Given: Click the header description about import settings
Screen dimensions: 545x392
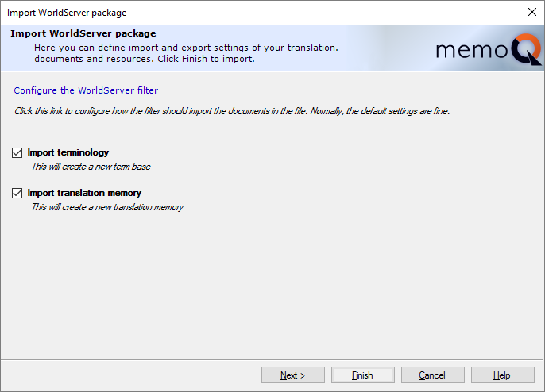Looking at the screenshot, I should pos(186,48).
